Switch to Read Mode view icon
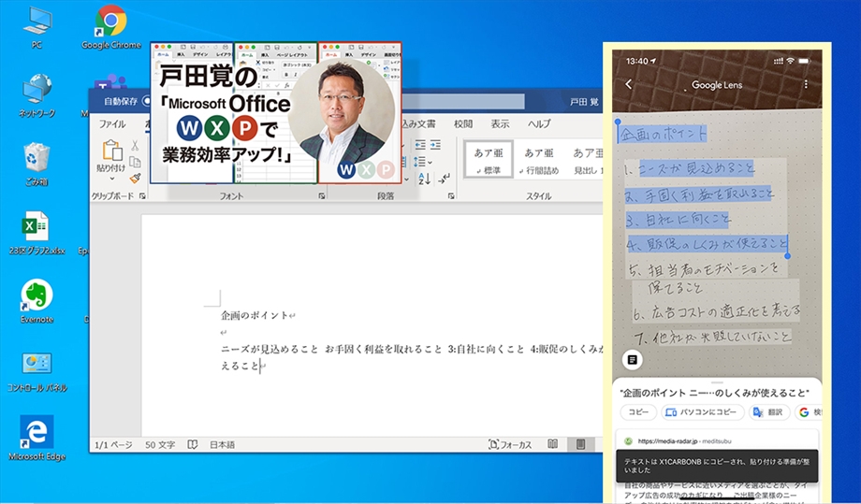The image size is (861, 504). click(553, 443)
